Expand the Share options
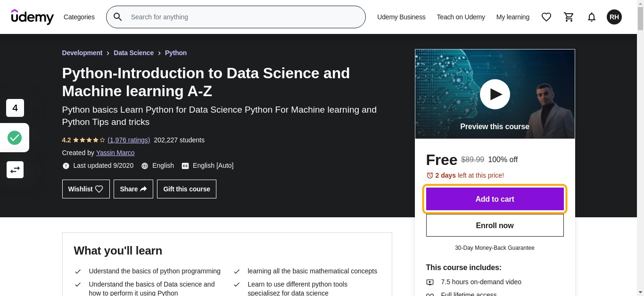This screenshot has width=644, height=296. [133, 189]
